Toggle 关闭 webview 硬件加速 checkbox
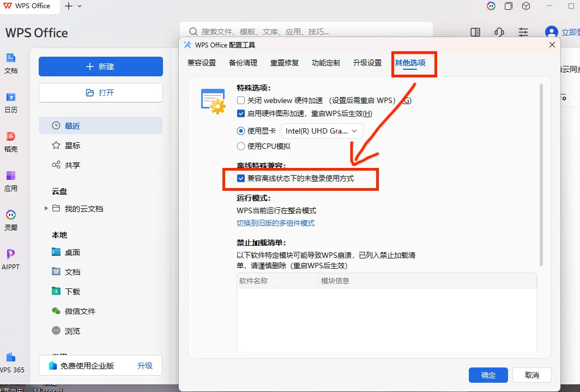580x392 pixels. pos(241,100)
